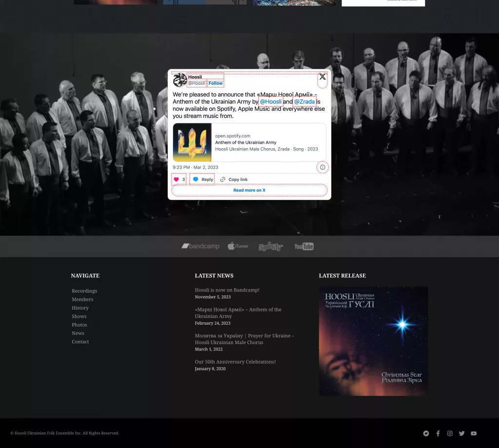
Task: Open the YouTube icon in the footer
Action: click(474, 433)
